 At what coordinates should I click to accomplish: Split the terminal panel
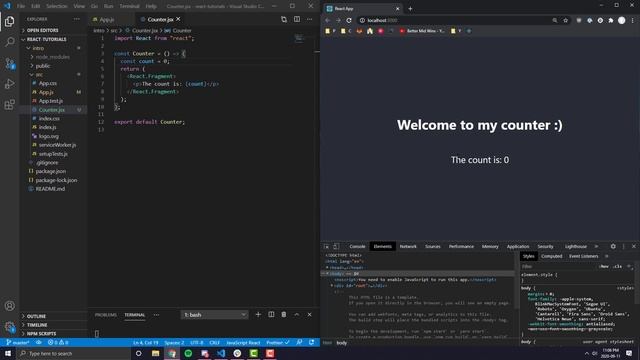point(271,315)
